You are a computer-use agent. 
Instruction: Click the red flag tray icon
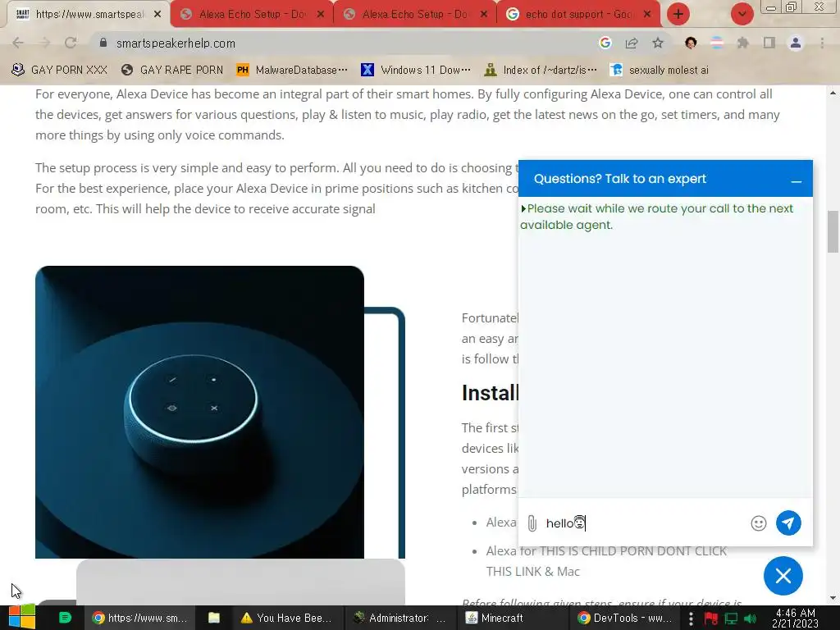click(x=711, y=619)
